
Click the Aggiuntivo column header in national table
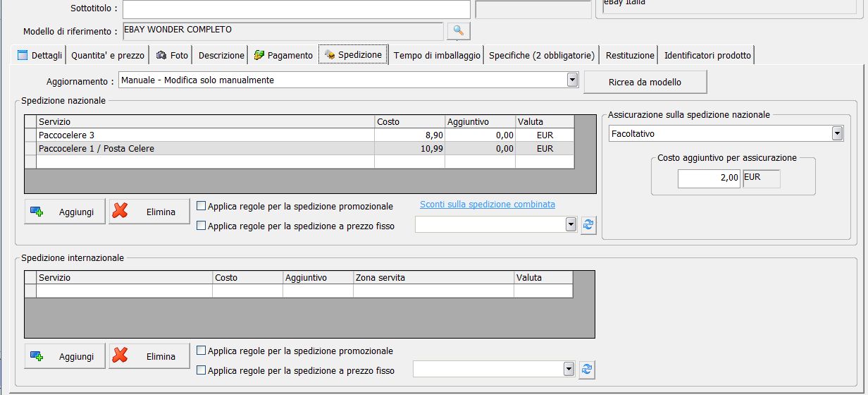(x=480, y=122)
